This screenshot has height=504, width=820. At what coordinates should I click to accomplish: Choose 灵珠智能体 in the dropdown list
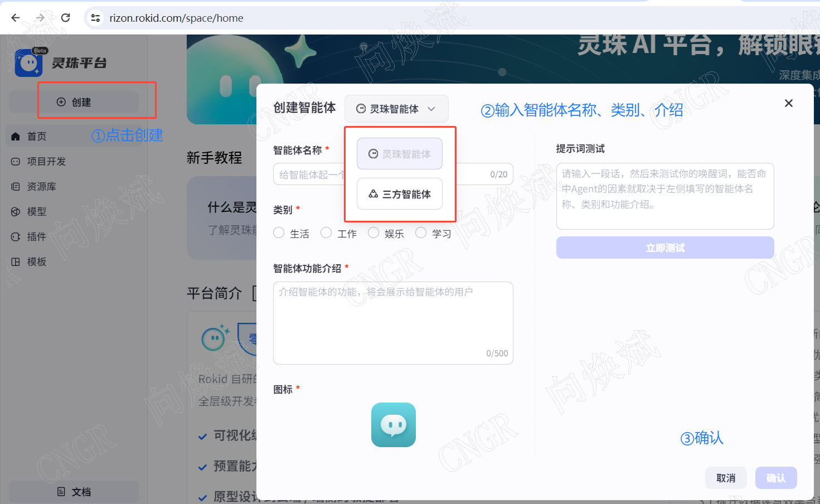tap(399, 153)
